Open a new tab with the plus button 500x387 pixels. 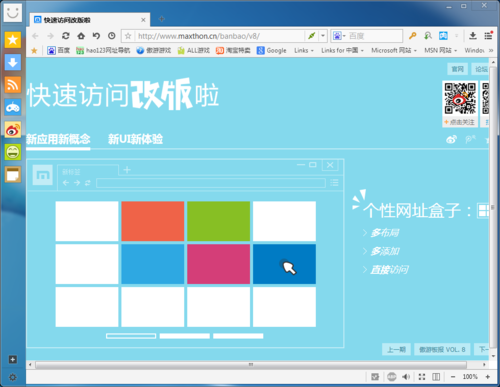[x=162, y=19]
